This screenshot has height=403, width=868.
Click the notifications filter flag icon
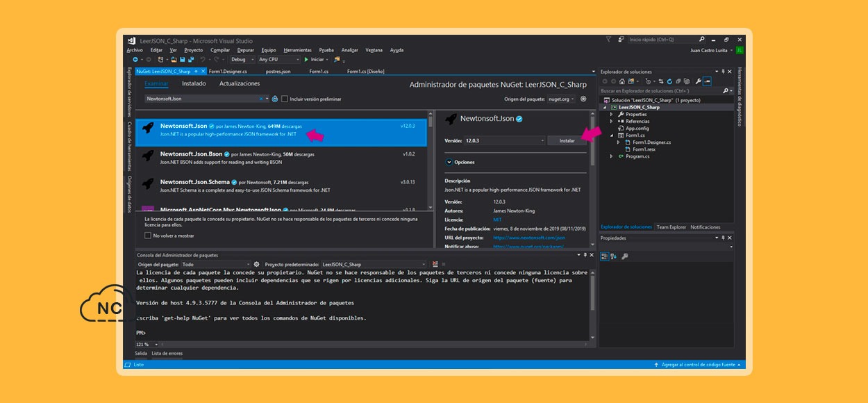click(608, 40)
